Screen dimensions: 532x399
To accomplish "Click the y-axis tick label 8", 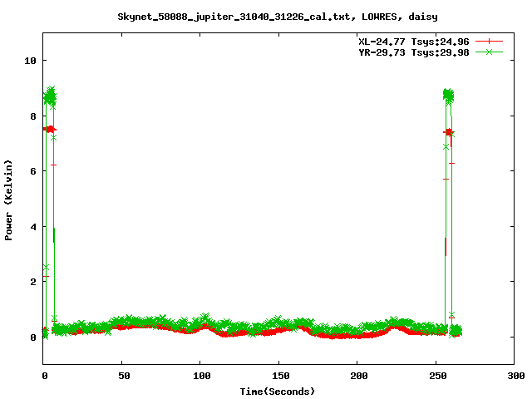I will 33,116.
